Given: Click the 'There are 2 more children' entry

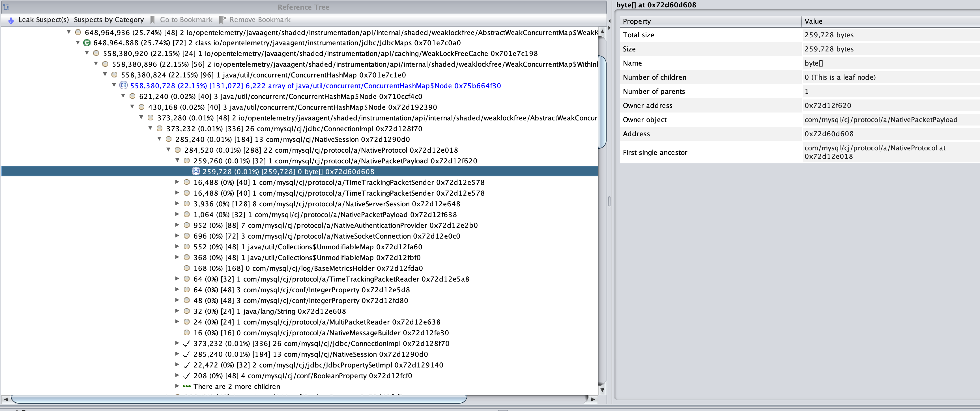Looking at the screenshot, I should tap(237, 386).
